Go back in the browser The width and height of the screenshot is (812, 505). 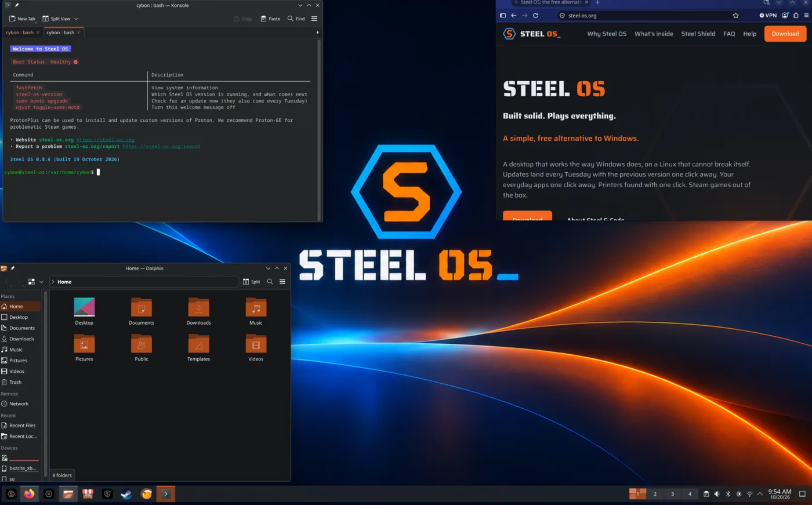pos(513,16)
